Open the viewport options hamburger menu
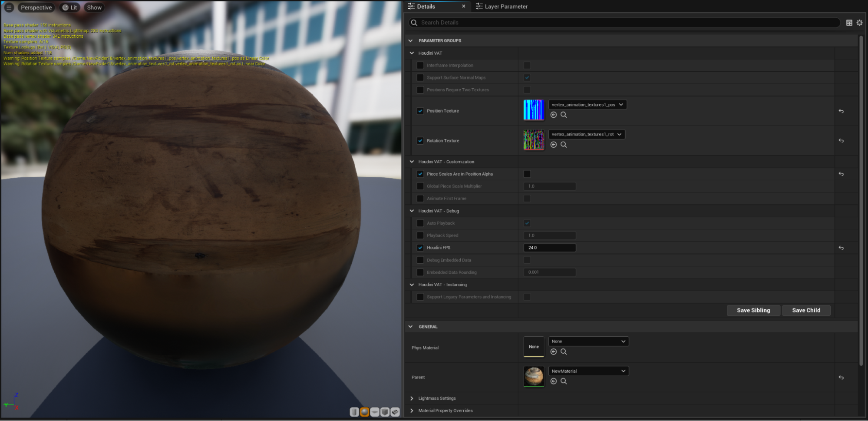The width and height of the screenshot is (868, 421). (9, 7)
